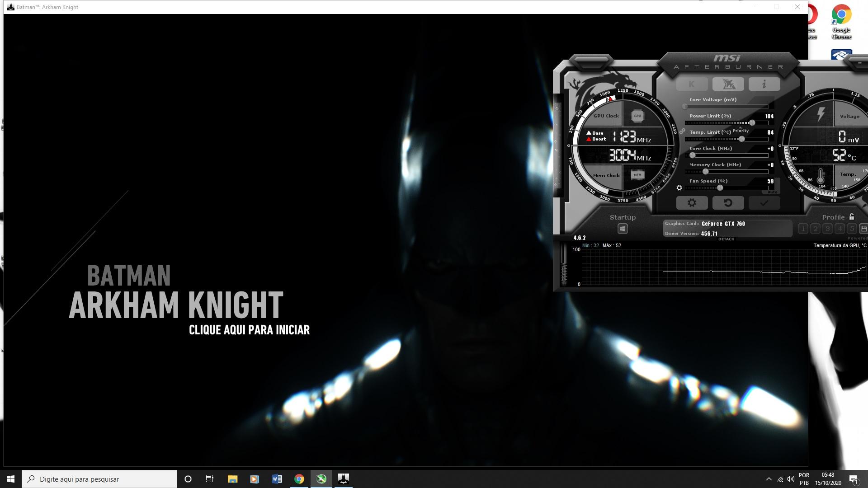Click the taskbar search box
The width and height of the screenshot is (868, 488).
(99, 479)
